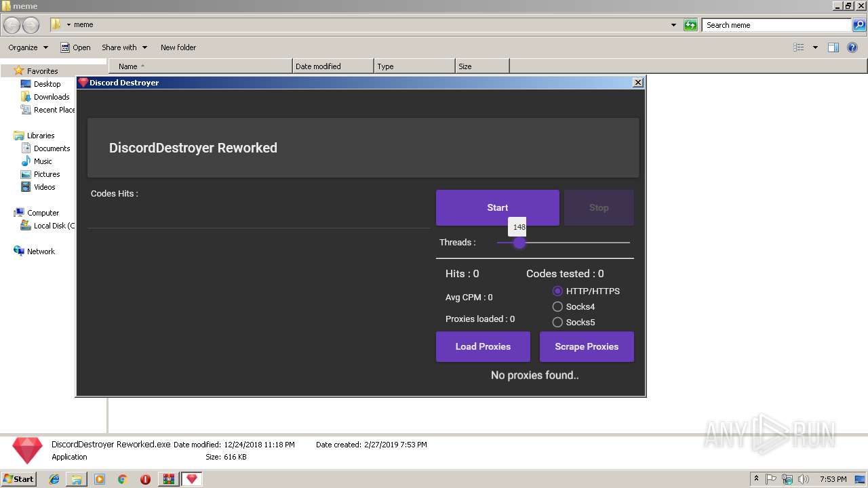Click the network tray icon
Viewport: 868px width, 488px height.
(787, 479)
